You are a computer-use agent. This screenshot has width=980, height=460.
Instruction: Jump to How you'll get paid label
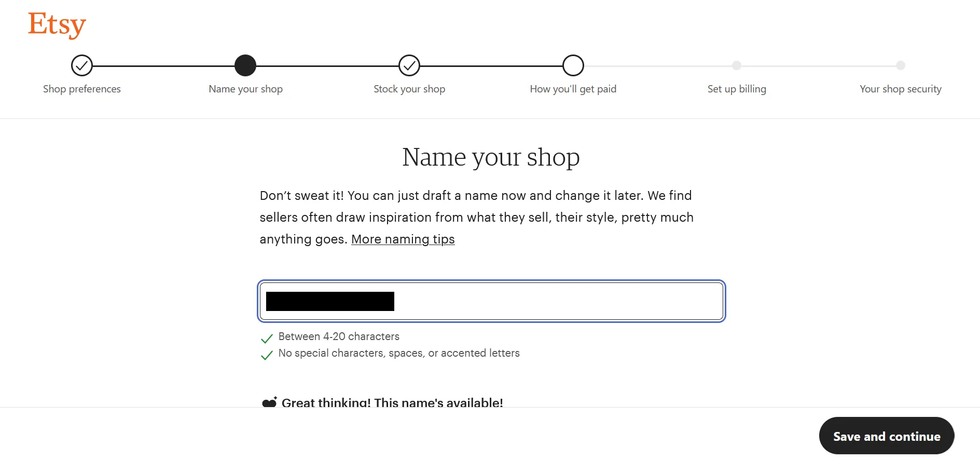[573, 89]
